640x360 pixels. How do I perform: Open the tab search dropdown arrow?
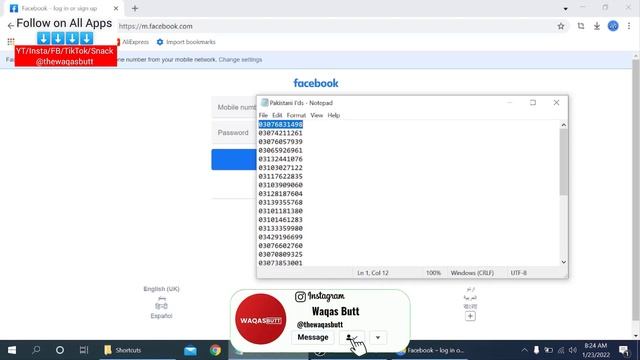(565, 9)
